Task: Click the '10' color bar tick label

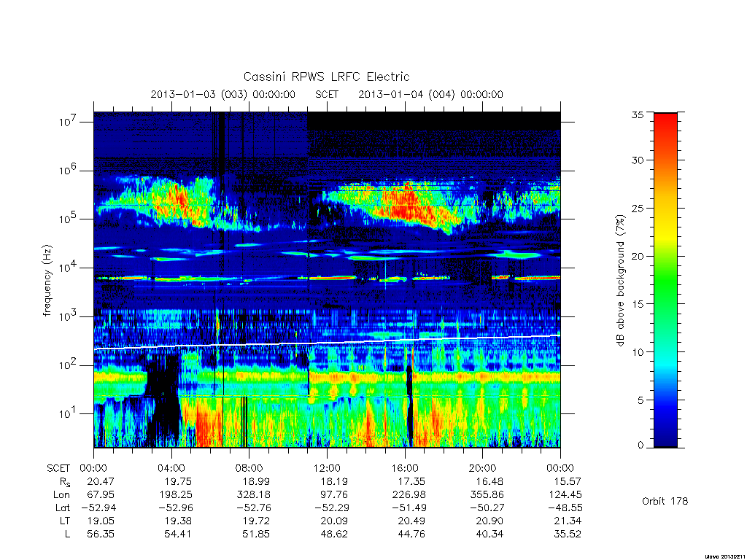Action: [637, 352]
